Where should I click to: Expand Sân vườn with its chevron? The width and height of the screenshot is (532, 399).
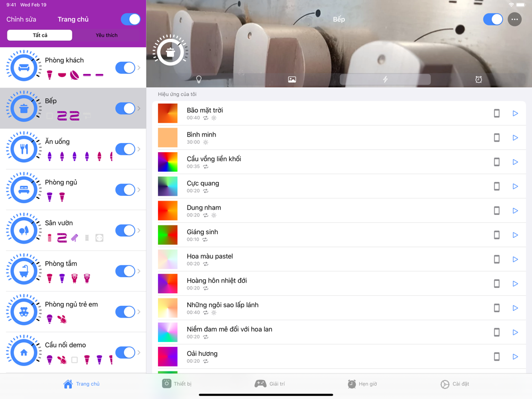click(x=139, y=231)
